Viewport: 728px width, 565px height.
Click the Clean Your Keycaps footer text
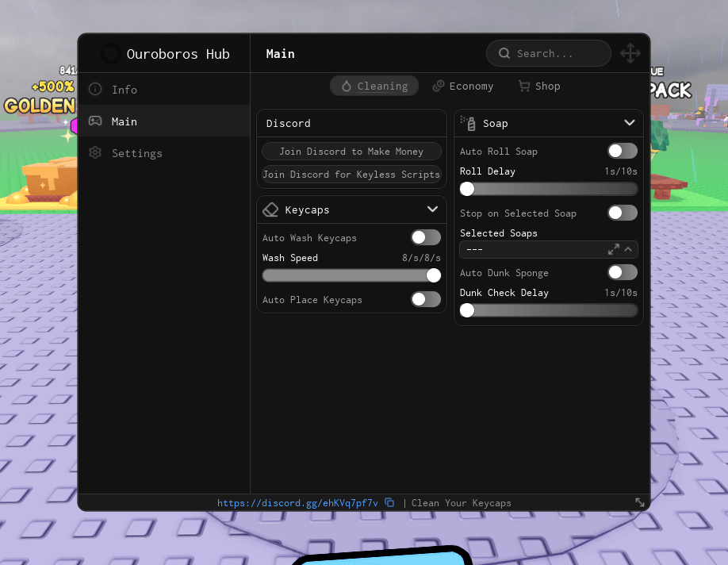pos(461,503)
